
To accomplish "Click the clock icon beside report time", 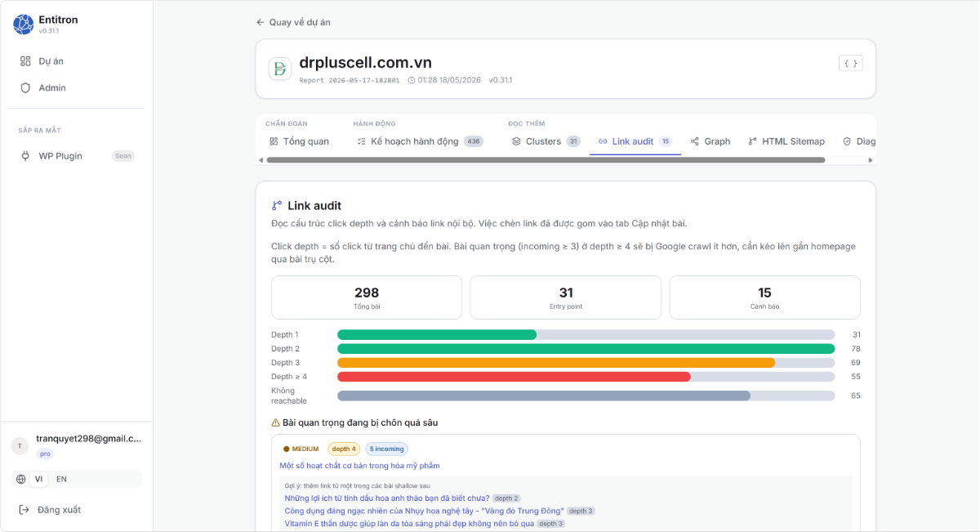I will coord(411,80).
